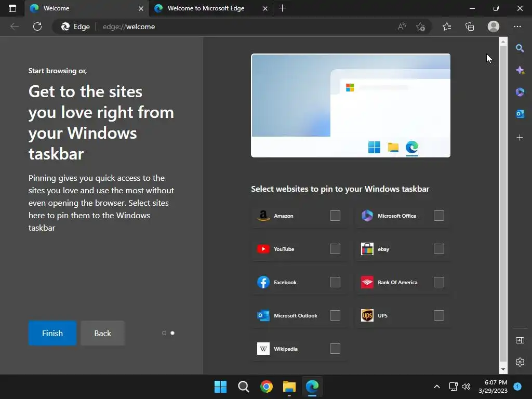Open sidebar Search icon

[x=520, y=48]
